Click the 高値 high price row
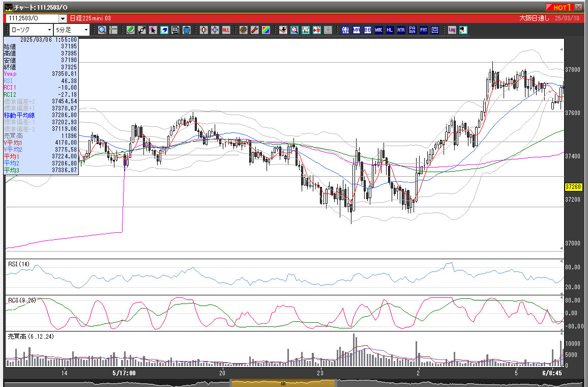The width and height of the screenshot is (588, 387). (41, 53)
